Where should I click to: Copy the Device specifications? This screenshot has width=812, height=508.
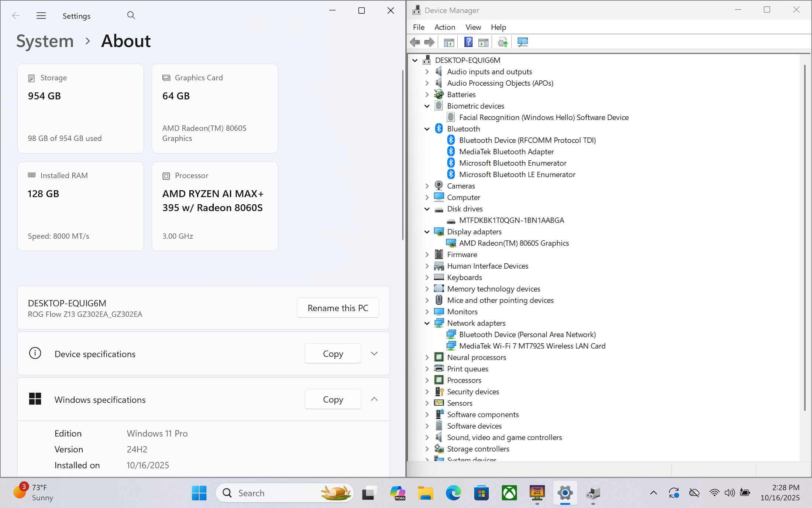coord(333,354)
